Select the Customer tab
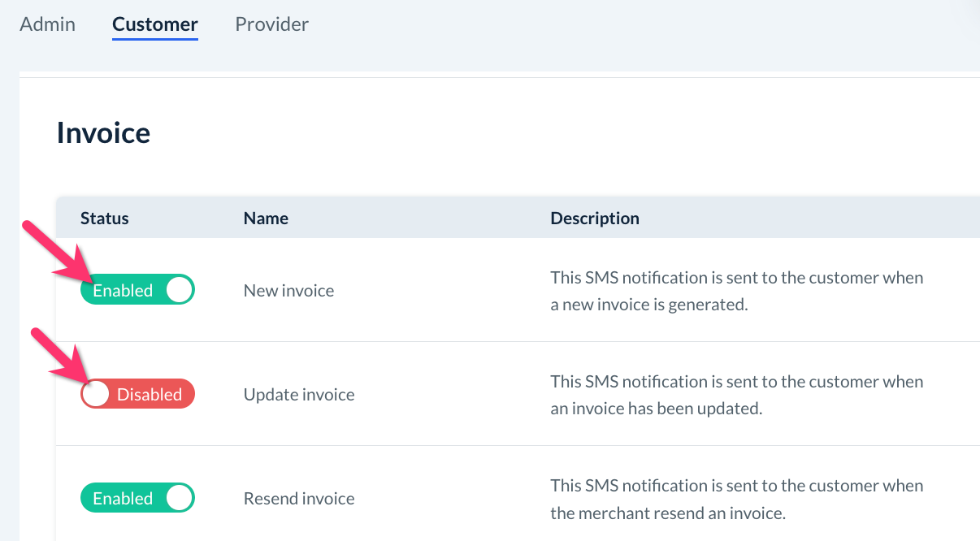Image resolution: width=980 pixels, height=541 pixels. tap(154, 24)
